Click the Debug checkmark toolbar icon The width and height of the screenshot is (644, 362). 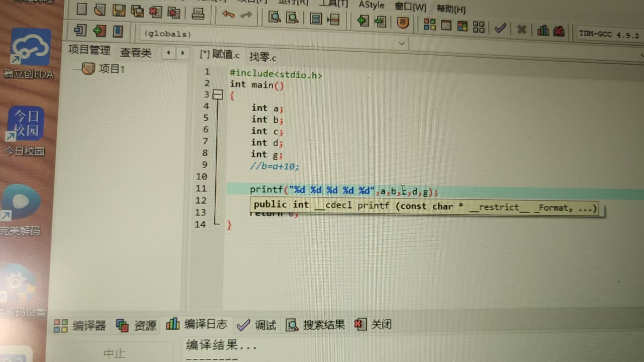coord(500,28)
